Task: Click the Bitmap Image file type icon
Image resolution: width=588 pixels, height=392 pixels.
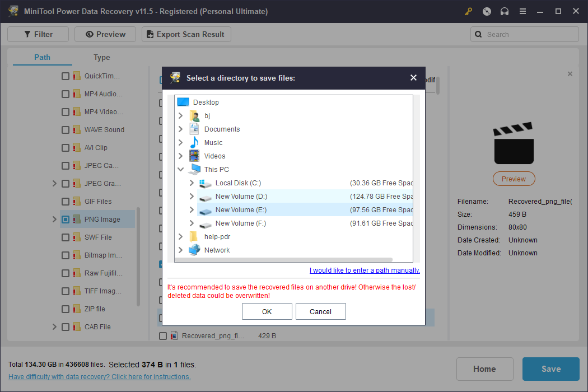Action: pyautogui.click(x=77, y=255)
